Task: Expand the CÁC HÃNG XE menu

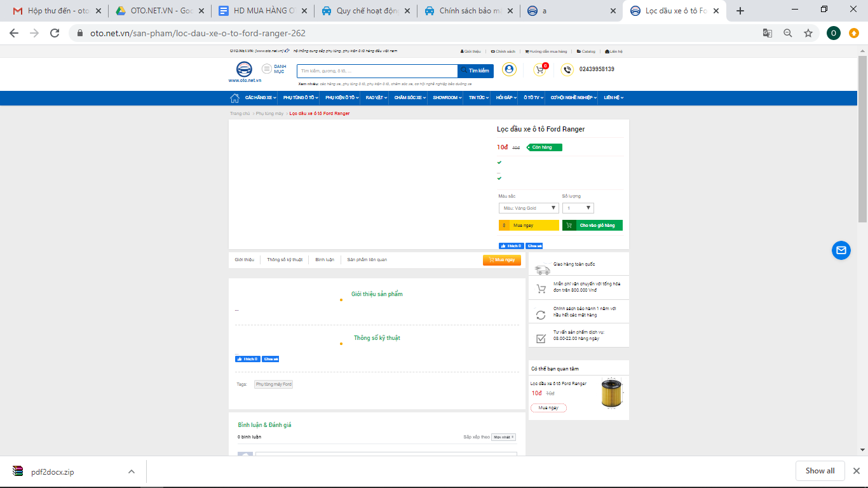Action: point(259,98)
